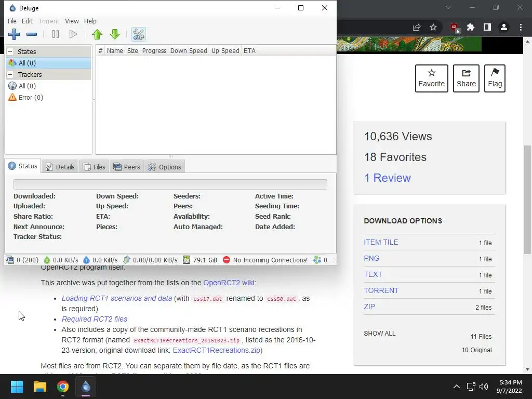Open the OpenRCT2 wiki link
Screen dimensions: 532x399
click(x=229, y=283)
